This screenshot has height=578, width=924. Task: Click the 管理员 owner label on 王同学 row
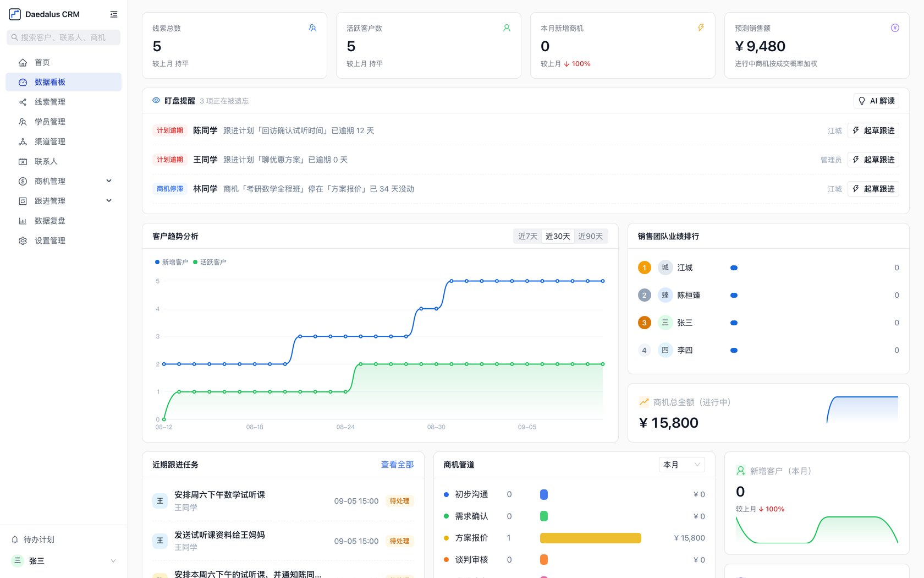coord(831,160)
